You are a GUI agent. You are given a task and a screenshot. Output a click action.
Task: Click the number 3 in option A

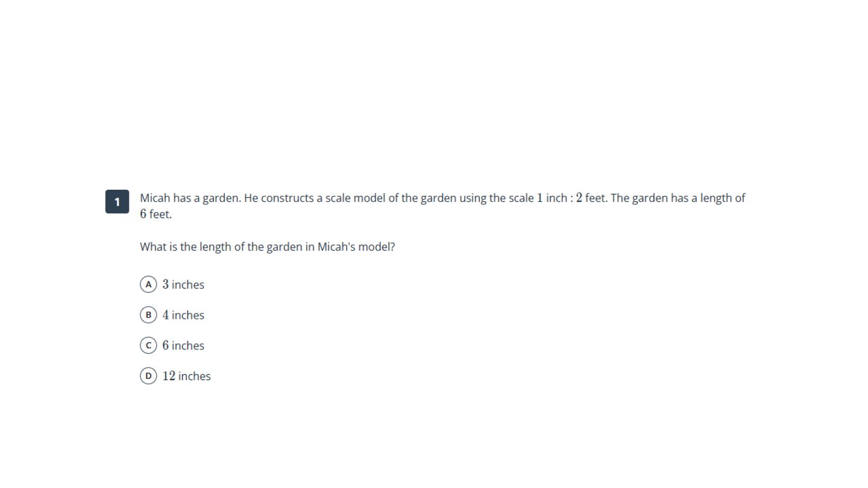pyautogui.click(x=166, y=284)
